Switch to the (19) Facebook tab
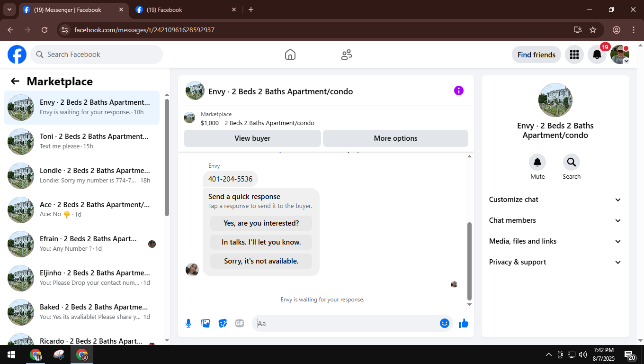 [x=186, y=10]
